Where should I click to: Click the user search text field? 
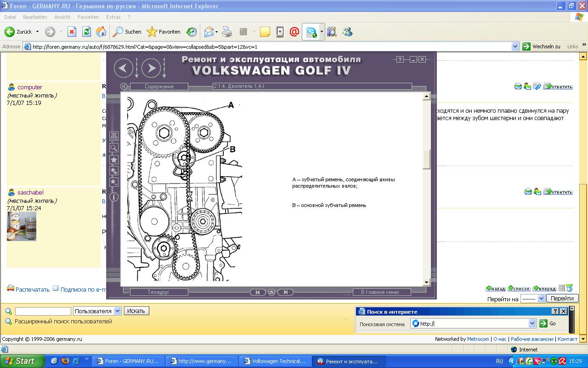point(43,311)
